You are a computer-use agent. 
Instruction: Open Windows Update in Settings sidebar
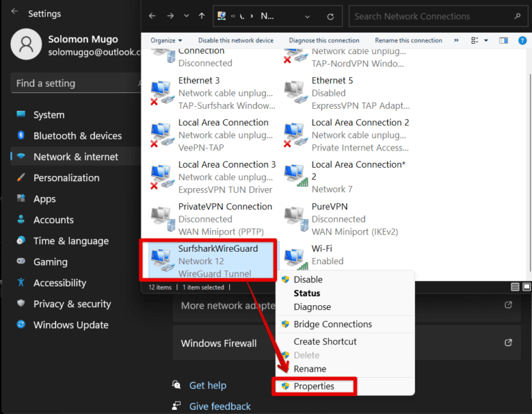71,325
